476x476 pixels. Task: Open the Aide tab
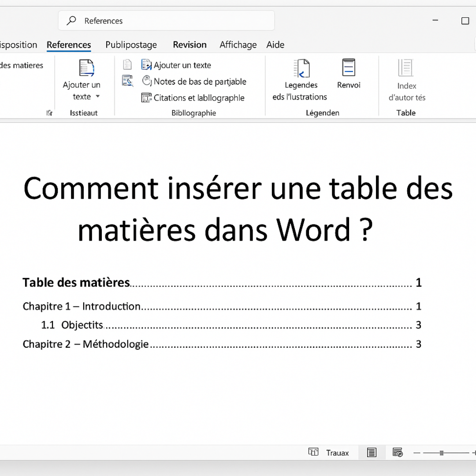pyautogui.click(x=275, y=45)
